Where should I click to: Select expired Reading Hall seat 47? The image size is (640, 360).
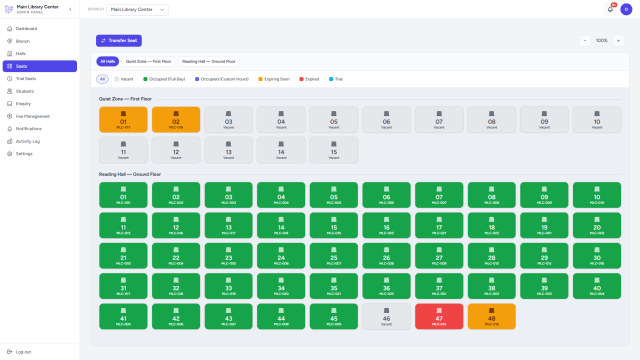pos(439,317)
